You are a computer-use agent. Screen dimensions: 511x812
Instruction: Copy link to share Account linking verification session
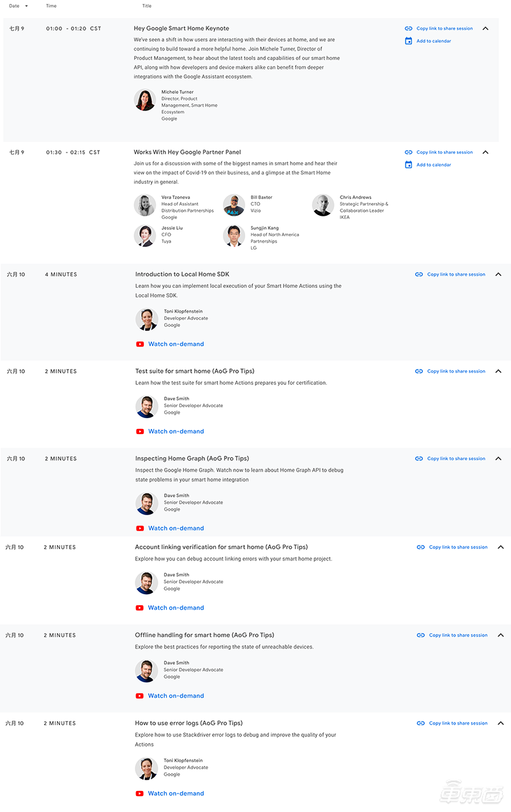(x=458, y=547)
